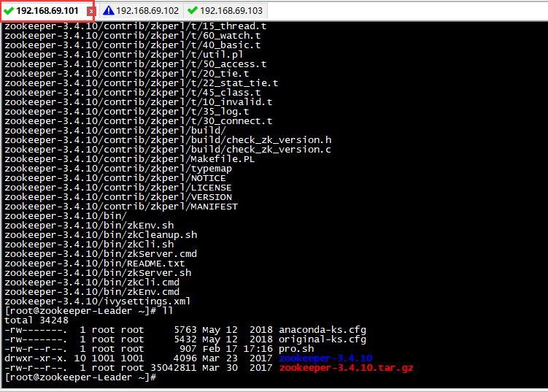548x392 pixels.
Task: Click the build/check_zk_version.h line
Action: pos(168,140)
